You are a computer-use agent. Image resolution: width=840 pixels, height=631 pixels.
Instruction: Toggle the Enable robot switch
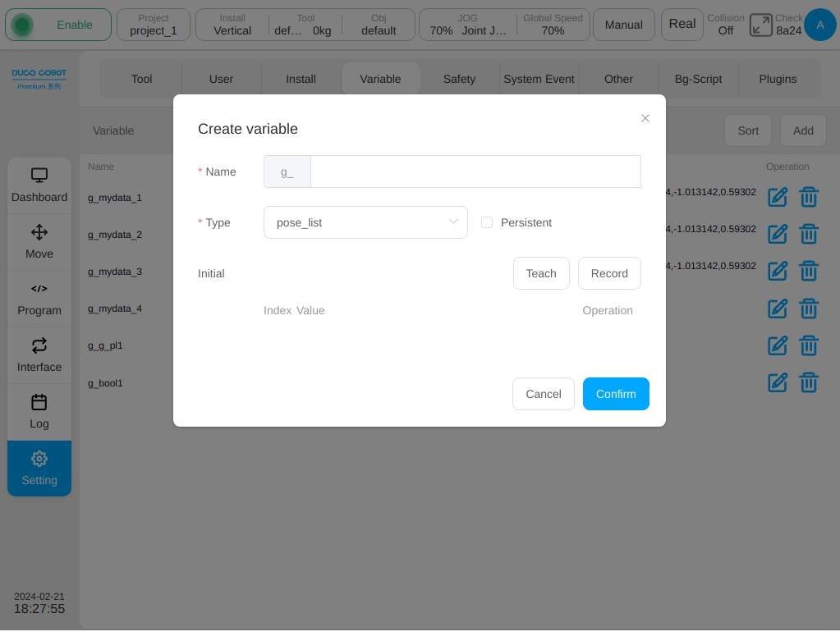coord(58,25)
